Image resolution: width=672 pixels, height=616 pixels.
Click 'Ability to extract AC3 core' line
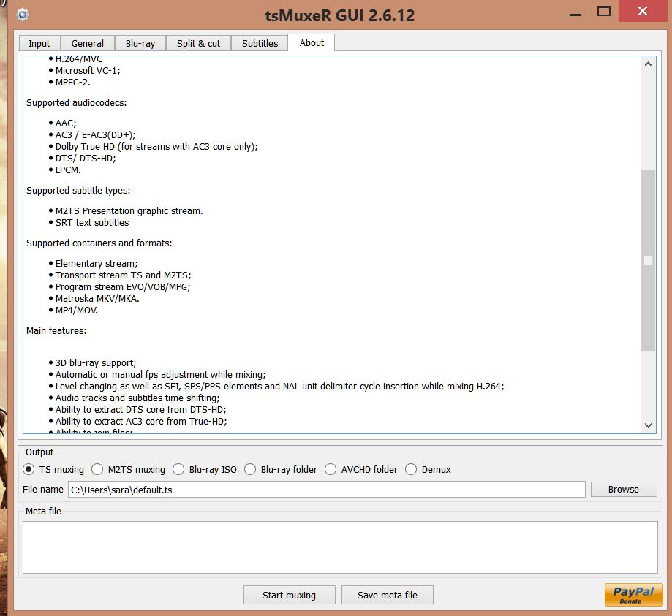tap(141, 421)
